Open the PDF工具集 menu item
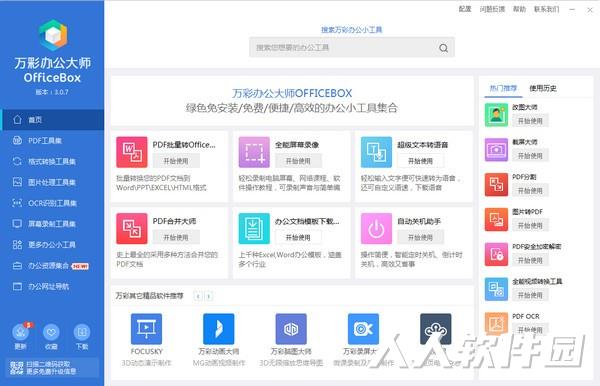This screenshot has width=600, height=386. point(52,140)
